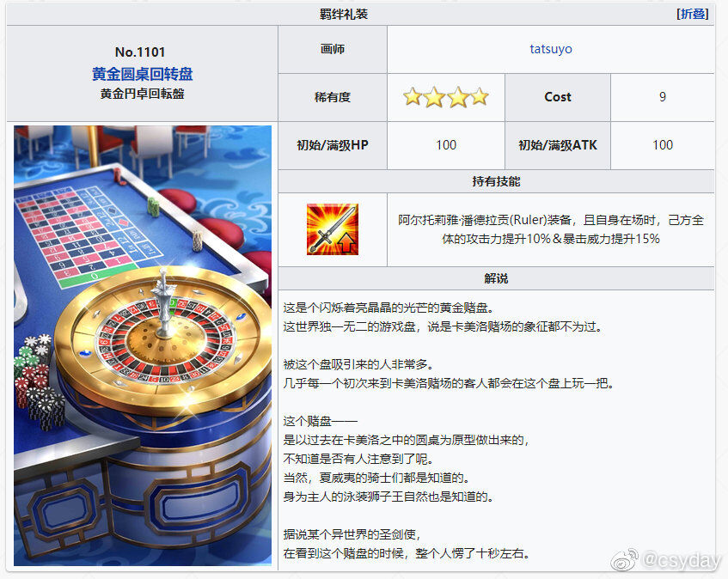Click the Cost label cell
This screenshot has height=579, width=728.
558,97
